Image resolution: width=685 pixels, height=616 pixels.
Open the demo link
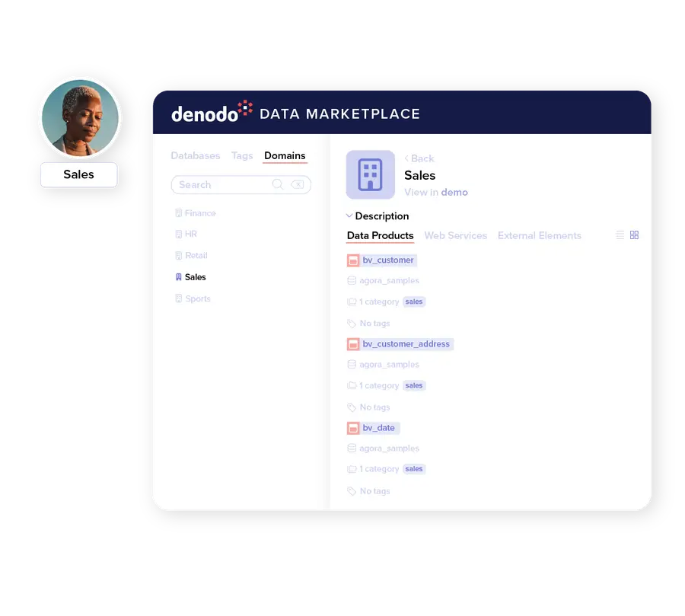tap(454, 193)
